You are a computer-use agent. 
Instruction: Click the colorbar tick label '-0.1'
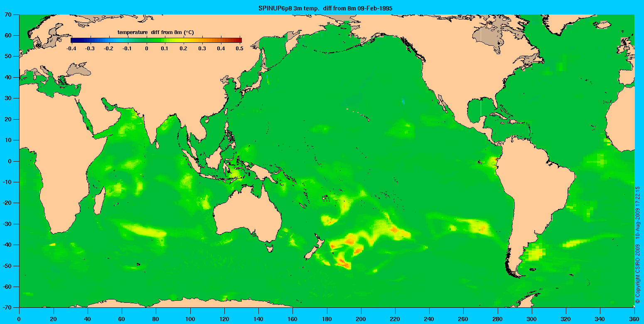(128, 49)
